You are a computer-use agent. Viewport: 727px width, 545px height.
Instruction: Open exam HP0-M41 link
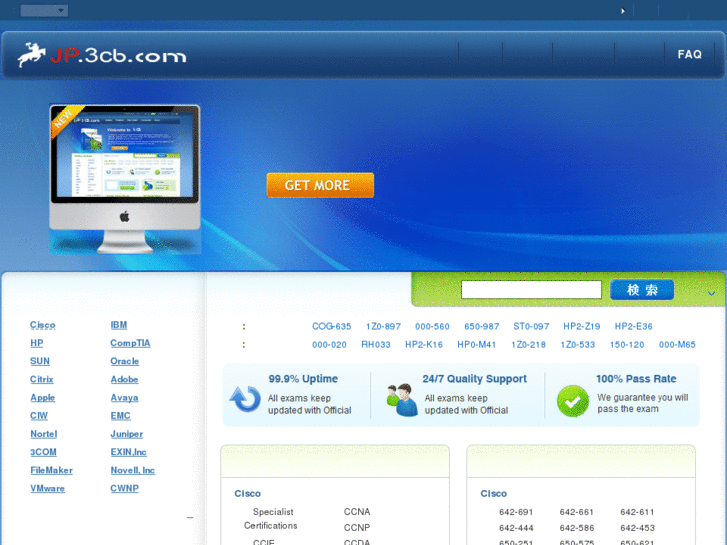pyautogui.click(x=477, y=345)
